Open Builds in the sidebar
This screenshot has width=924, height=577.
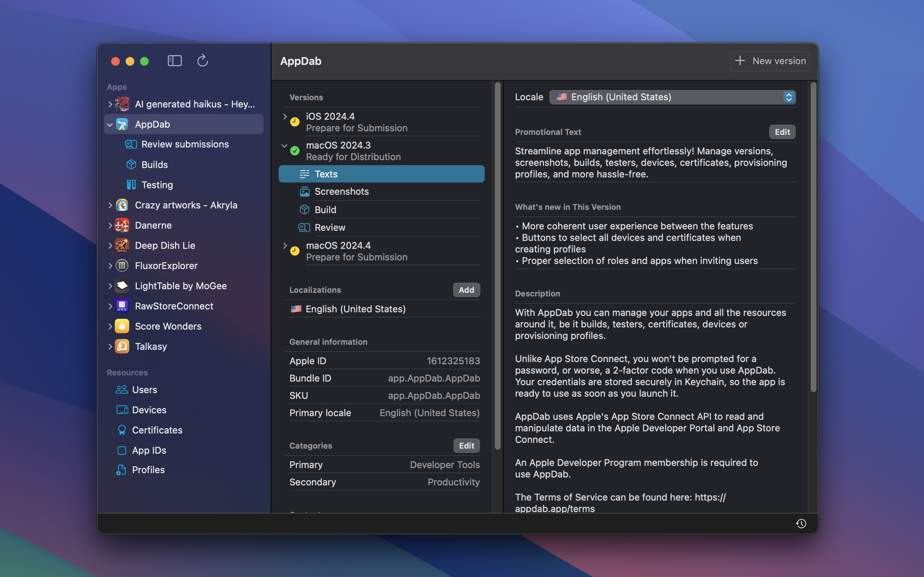[154, 164]
